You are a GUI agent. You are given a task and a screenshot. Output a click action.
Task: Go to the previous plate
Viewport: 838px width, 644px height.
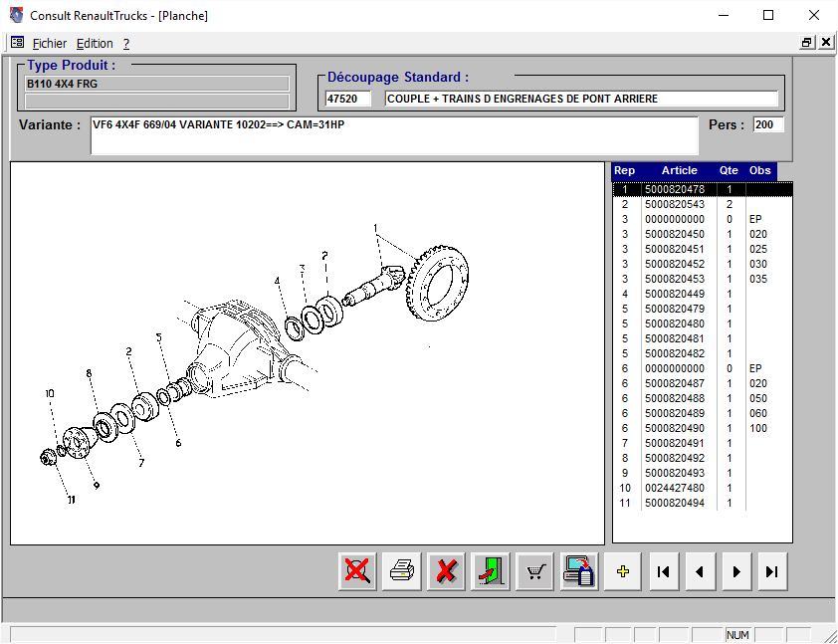point(700,572)
